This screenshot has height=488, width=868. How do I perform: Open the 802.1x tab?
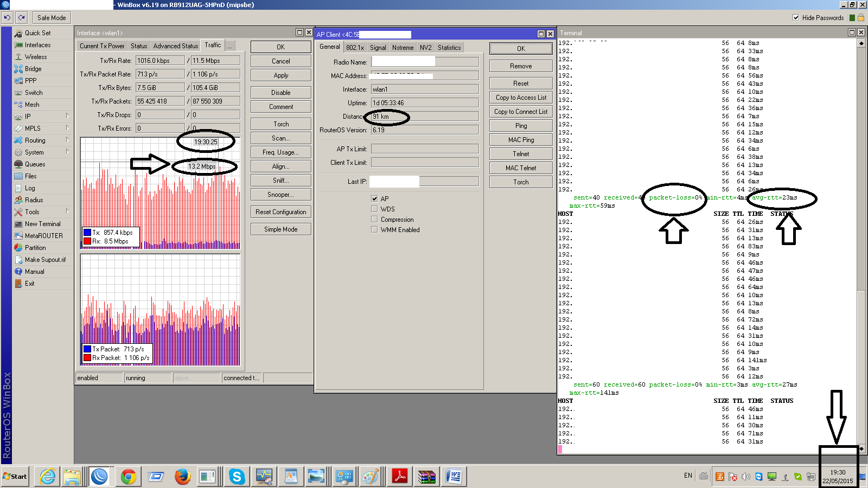tap(355, 48)
